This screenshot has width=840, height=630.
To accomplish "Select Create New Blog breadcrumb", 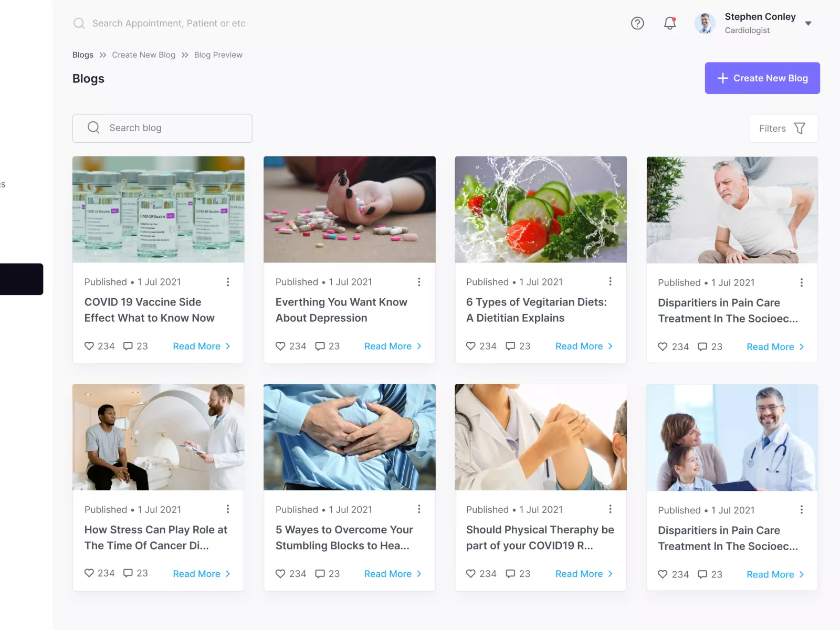I will (144, 55).
